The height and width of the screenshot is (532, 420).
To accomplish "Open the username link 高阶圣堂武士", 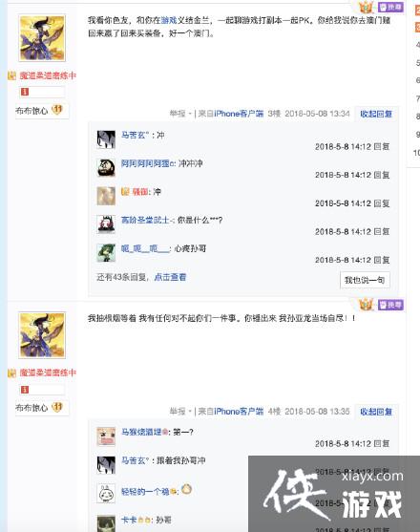I will click(x=147, y=221).
